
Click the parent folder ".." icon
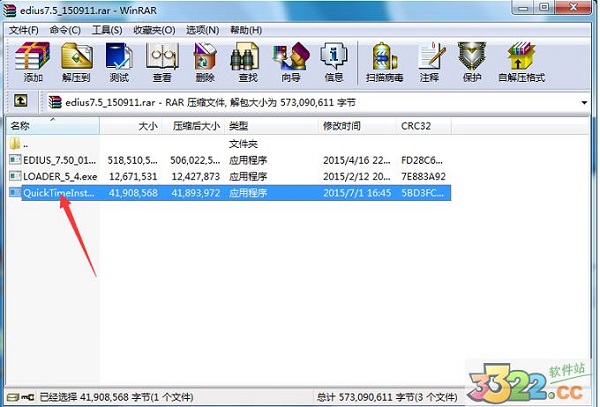[15, 144]
